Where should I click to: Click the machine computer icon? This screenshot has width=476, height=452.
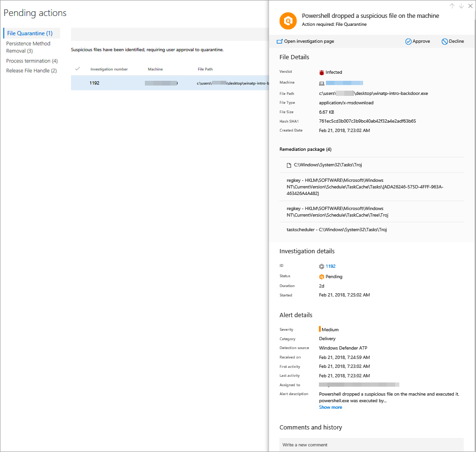pos(322,83)
